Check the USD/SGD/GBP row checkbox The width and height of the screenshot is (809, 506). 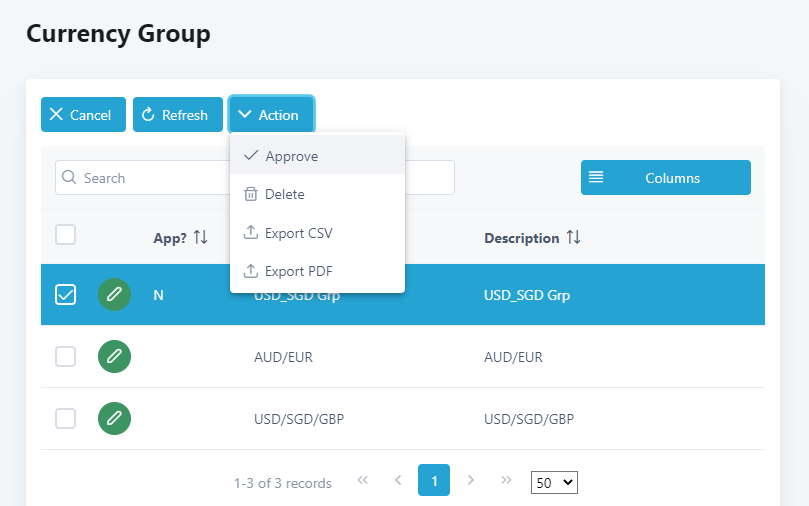point(66,418)
